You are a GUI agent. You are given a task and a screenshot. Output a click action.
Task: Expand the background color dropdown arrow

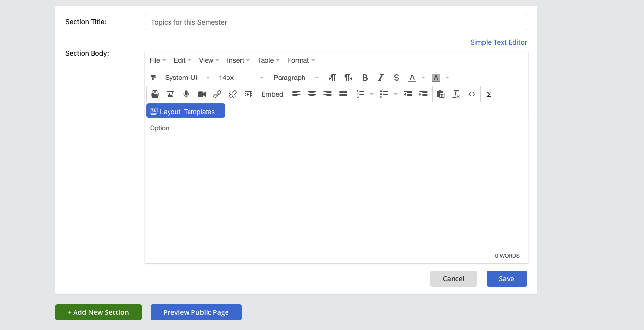pyautogui.click(x=447, y=78)
